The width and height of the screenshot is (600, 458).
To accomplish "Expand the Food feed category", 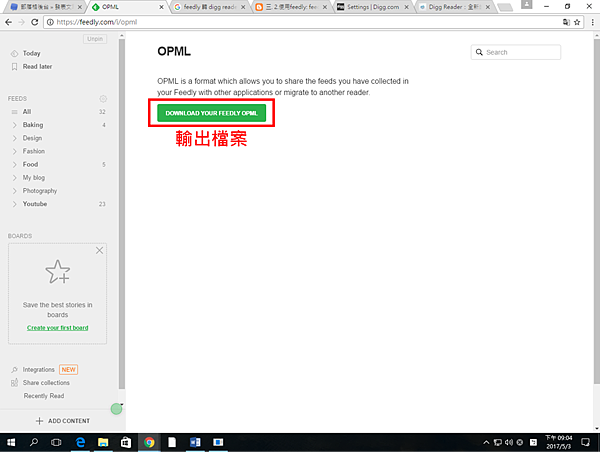I will (x=15, y=165).
